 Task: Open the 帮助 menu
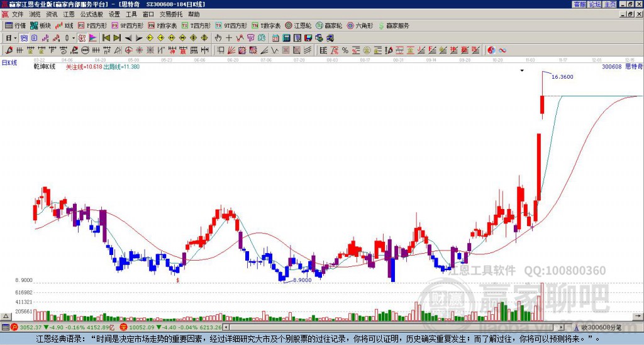194,14
